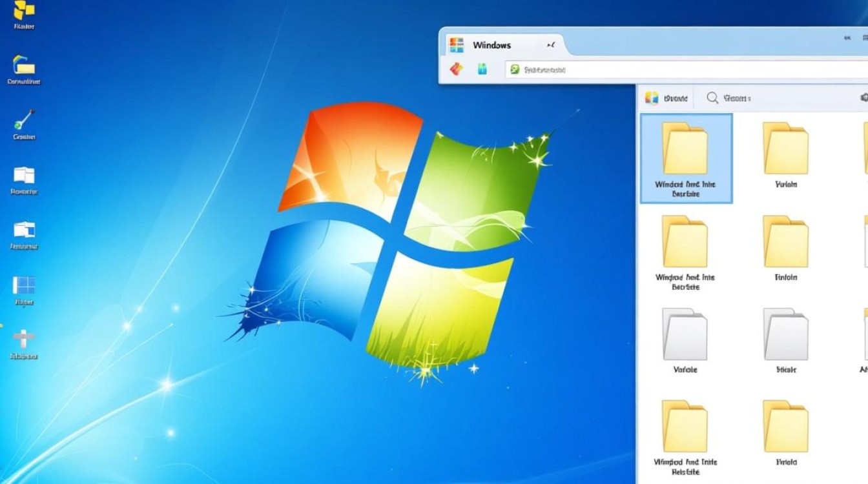This screenshot has width=868, height=484.
Task: Select the blue Windows tiles desktop icon
Action: pos(25,284)
